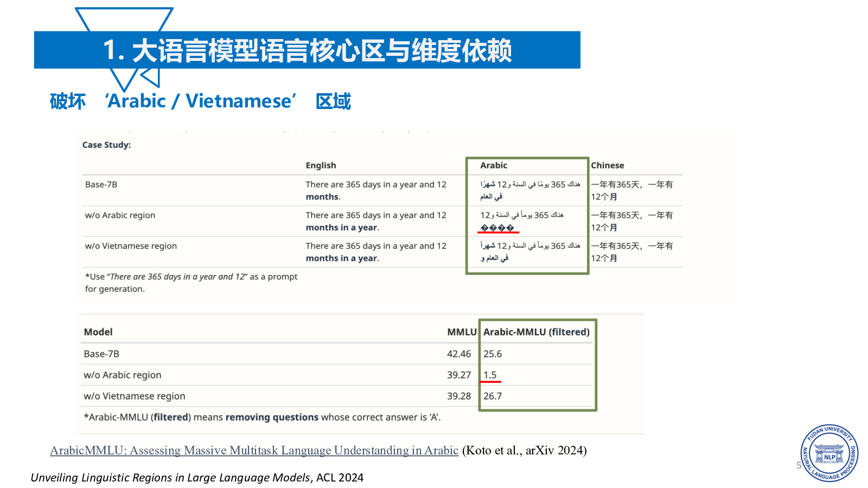Select the Base-7B MMLU score 42.46
868x488 pixels.
(458, 354)
